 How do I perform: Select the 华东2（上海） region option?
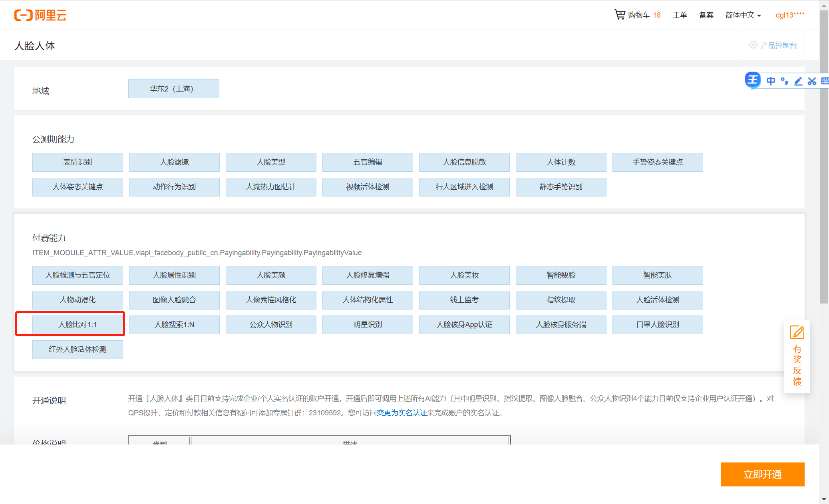tap(173, 89)
